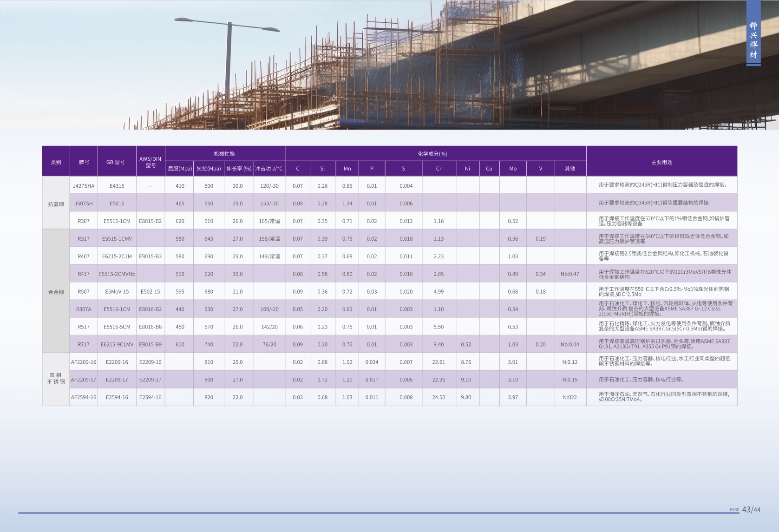
Task: Select the Nb:0.47 cell in 其他 column
Action: 570,274
